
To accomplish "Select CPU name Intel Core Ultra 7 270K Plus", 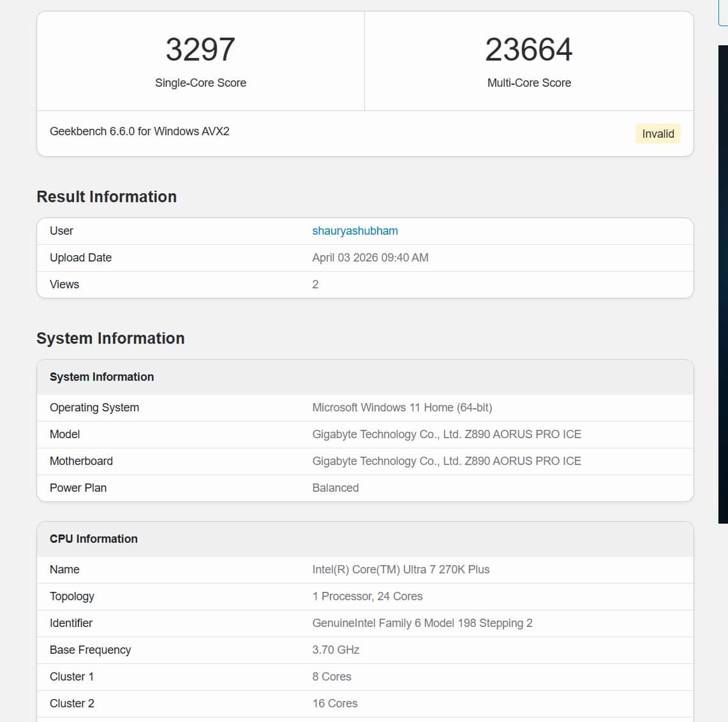I will (401, 570).
